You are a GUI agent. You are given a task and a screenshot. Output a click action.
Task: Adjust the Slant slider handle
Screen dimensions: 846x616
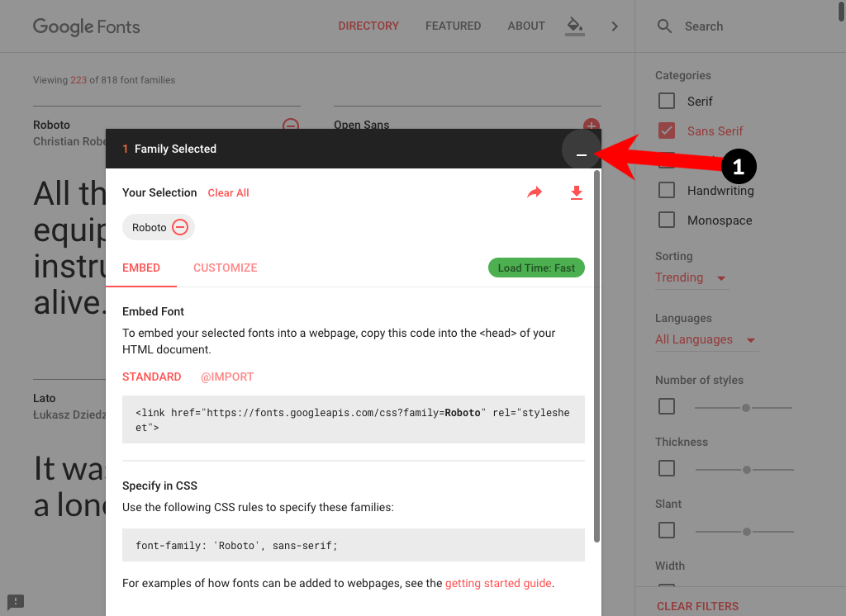pyautogui.click(x=747, y=532)
